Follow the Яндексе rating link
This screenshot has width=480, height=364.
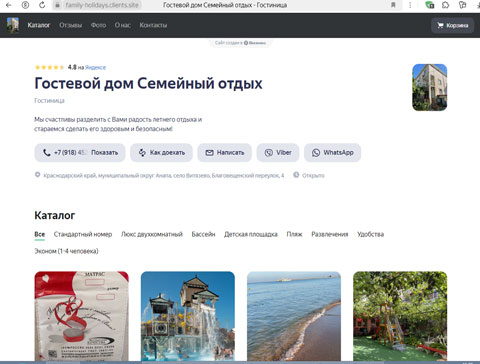95,67
